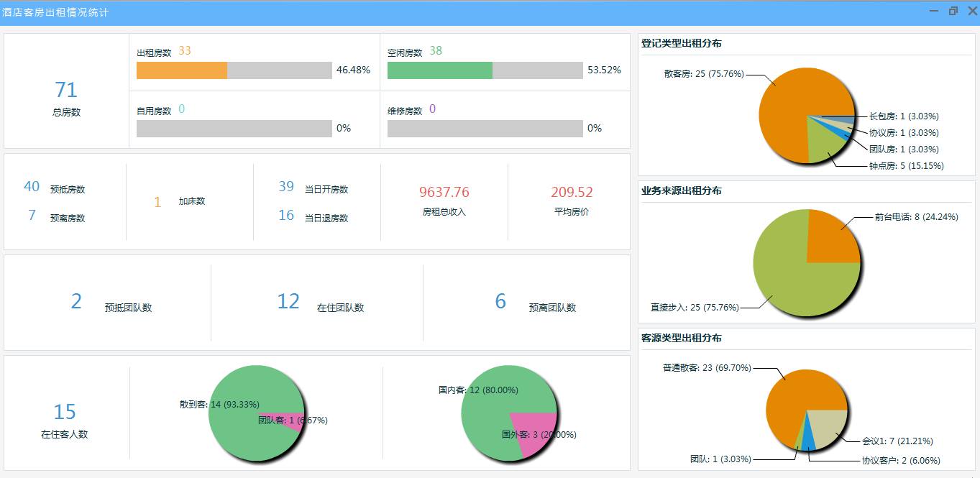
Task: Click the 国内客 pie chart label
Action: point(478,390)
